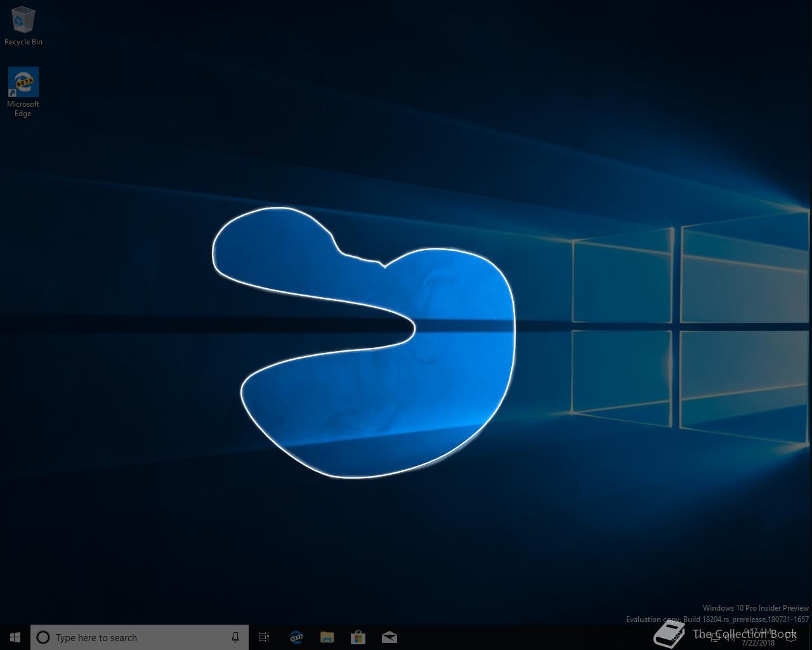Open the Windows Start menu

(15, 637)
